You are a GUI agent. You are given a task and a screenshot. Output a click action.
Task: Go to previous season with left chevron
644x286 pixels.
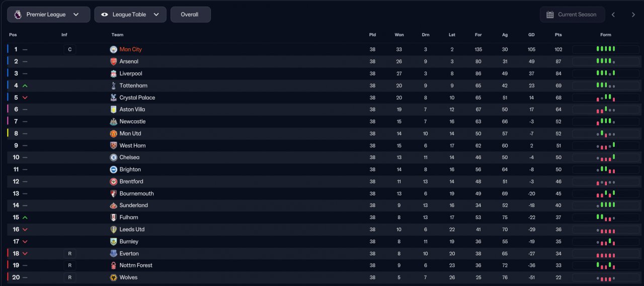pyautogui.click(x=613, y=15)
